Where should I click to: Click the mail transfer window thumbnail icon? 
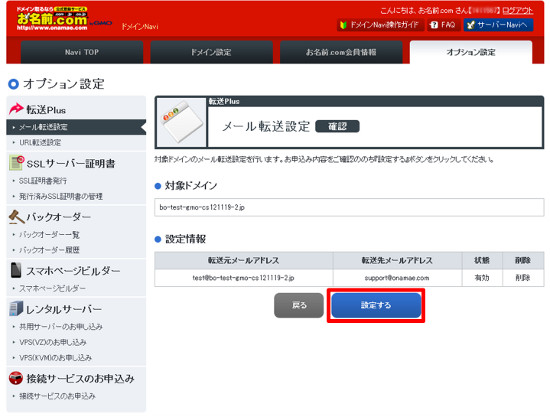click(x=182, y=122)
